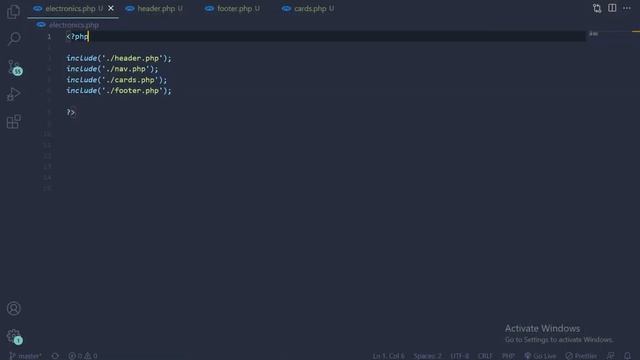Open the Manage gear icon
Screen dimensions: 640x360
[x=14, y=336]
